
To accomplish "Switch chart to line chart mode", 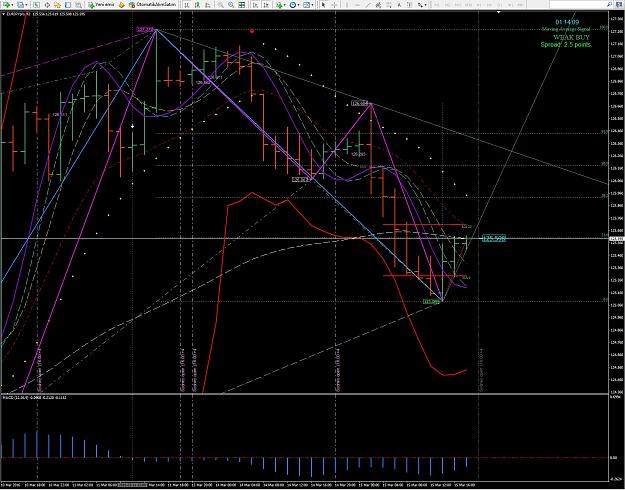I will [207, 5].
